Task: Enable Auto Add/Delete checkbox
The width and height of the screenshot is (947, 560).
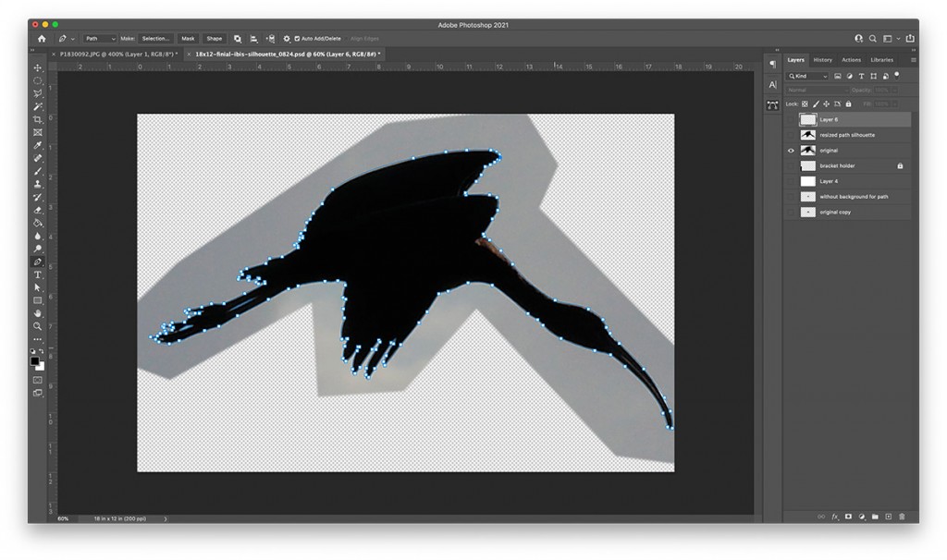Action: pos(298,39)
